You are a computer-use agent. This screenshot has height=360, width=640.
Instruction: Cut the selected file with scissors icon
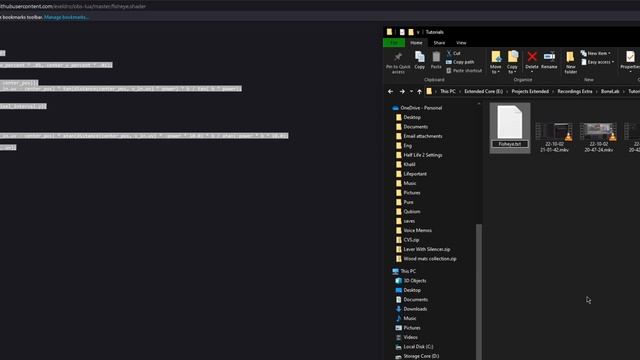click(x=453, y=53)
